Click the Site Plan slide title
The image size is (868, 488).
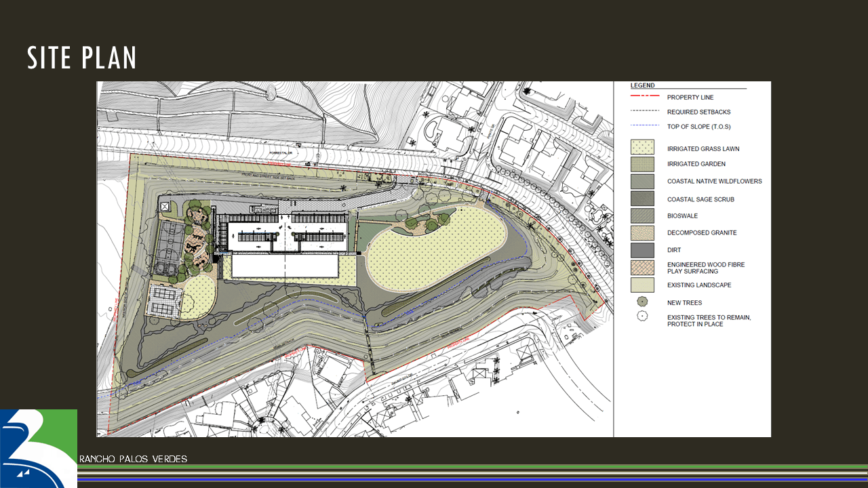point(81,58)
